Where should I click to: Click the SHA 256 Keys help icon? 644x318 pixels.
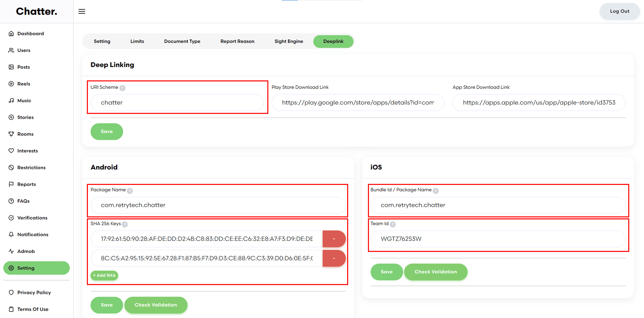click(x=125, y=224)
